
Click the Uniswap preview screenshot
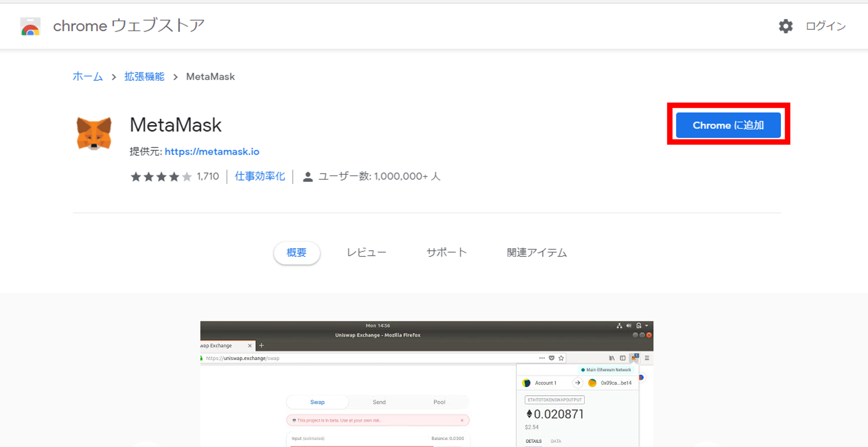coord(427,384)
